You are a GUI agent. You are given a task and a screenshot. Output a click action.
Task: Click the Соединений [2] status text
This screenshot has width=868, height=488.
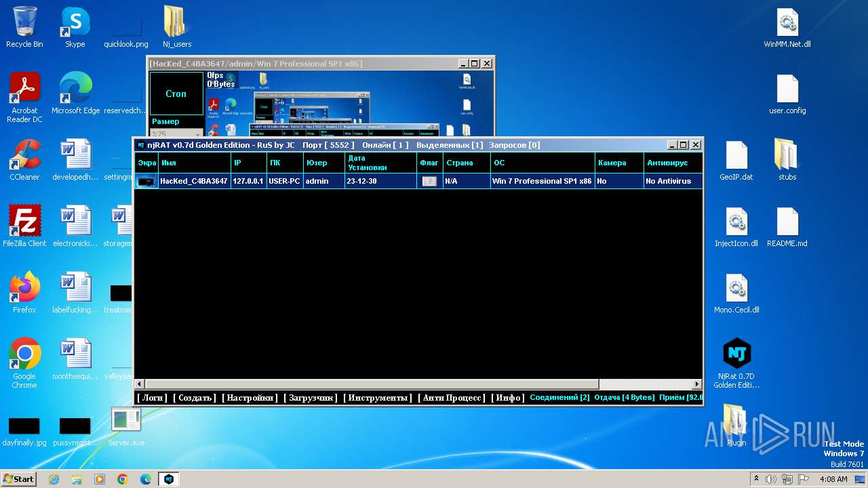coord(559,398)
